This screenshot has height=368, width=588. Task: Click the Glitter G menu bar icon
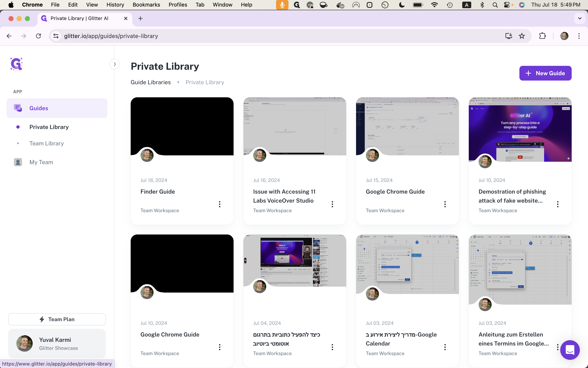(x=297, y=5)
